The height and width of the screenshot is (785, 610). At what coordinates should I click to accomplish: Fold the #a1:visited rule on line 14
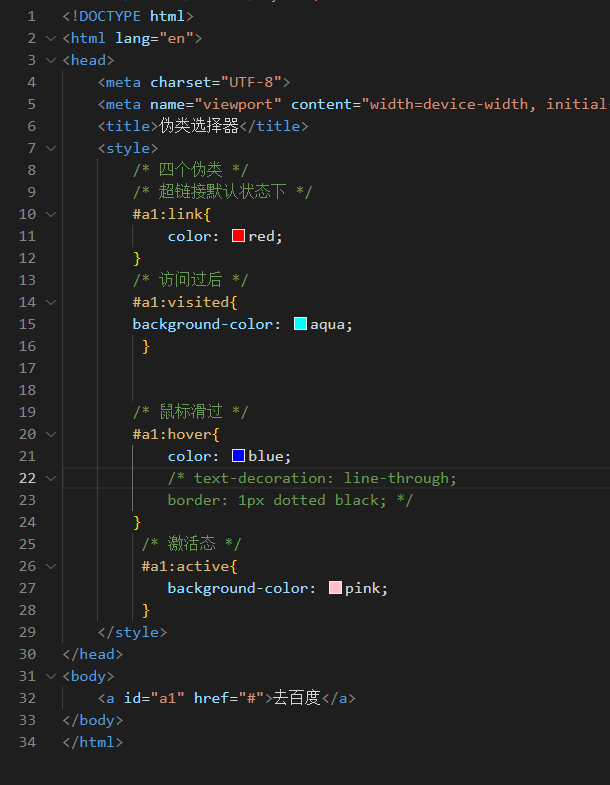(51, 302)
